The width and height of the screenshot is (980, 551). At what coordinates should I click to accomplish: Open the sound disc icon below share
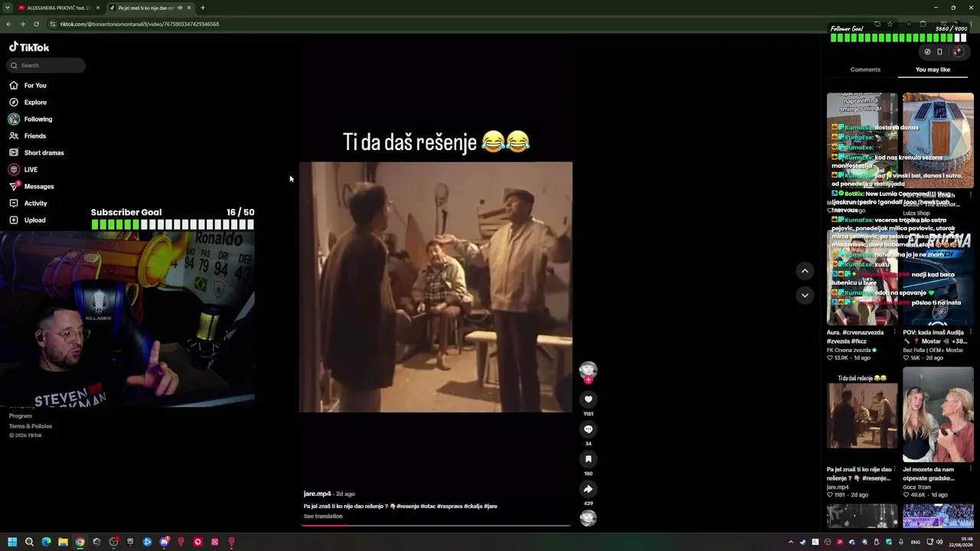(x=588, y=518)
